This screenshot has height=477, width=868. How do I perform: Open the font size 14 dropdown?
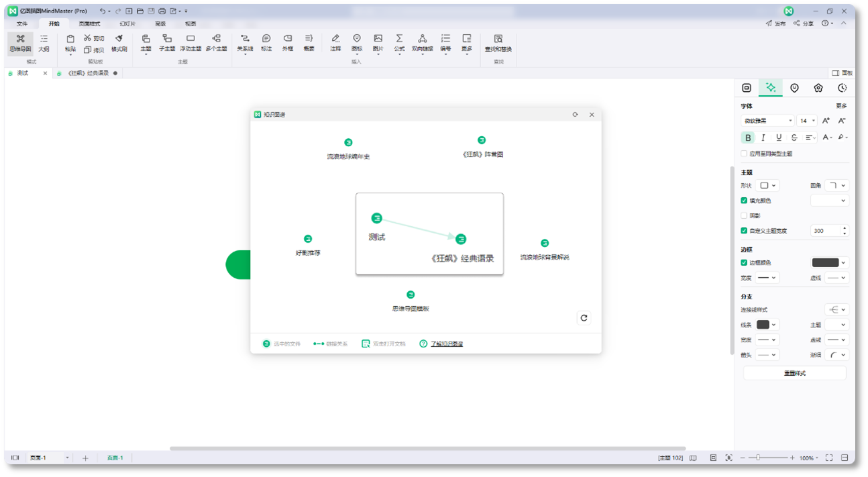click(x=807, y=121)
